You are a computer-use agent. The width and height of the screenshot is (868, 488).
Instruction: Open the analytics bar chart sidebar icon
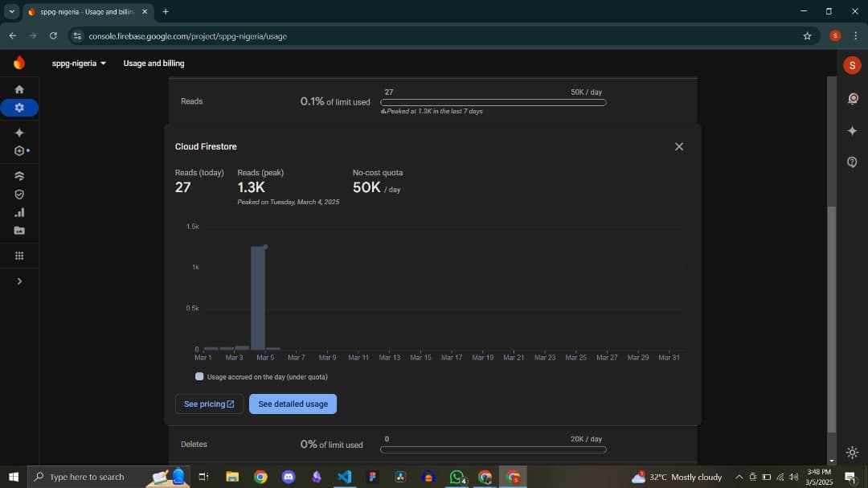point(19,213)
